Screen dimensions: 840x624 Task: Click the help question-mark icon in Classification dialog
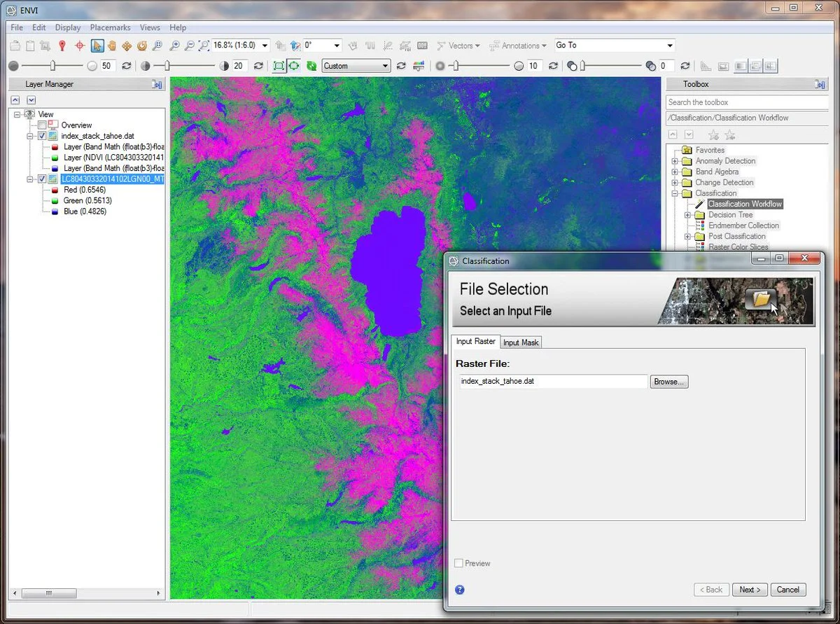tap(460, 590)
